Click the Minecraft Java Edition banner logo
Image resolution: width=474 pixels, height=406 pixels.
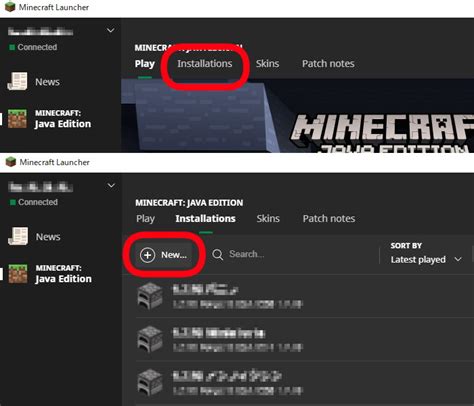(382, 133)
